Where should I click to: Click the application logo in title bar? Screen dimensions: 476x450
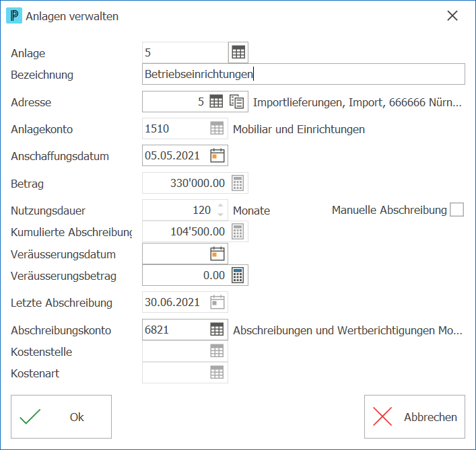coord(14,15)
